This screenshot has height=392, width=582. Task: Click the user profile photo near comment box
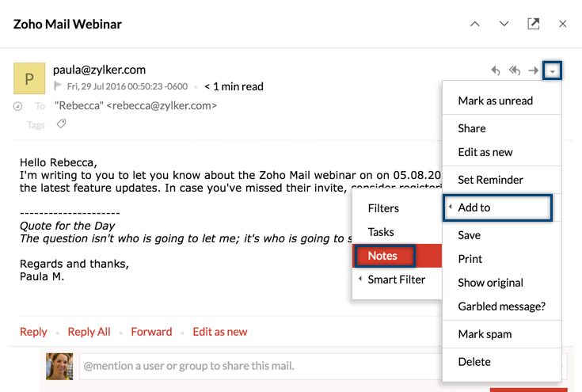[59, 367]
